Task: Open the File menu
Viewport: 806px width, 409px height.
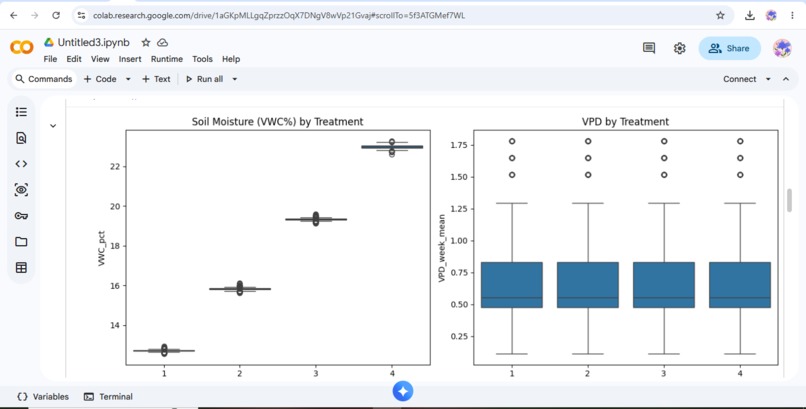Action: pyautogui.click(x=50, y=59)
